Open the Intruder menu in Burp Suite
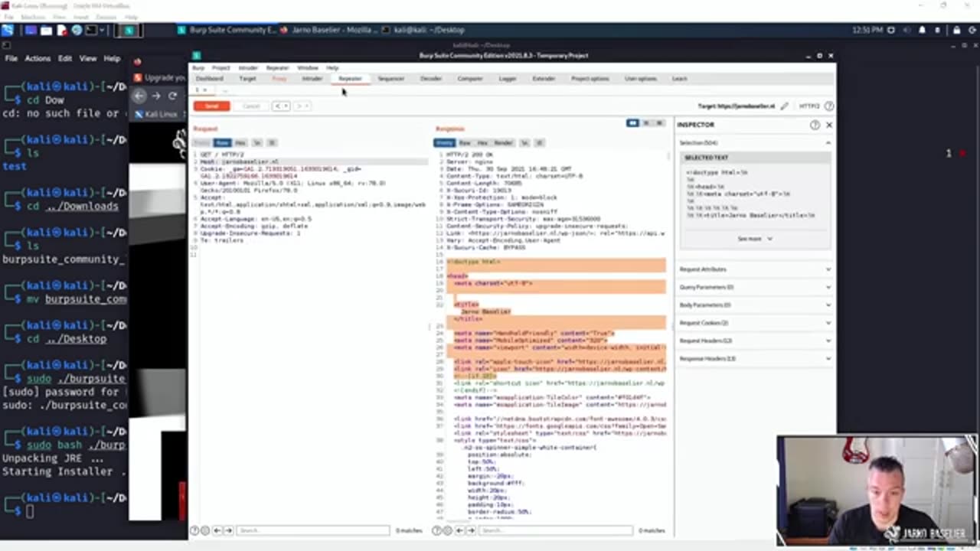Image resolution: width=980 pixels, height=551 pixels. (x=248, y=68)
